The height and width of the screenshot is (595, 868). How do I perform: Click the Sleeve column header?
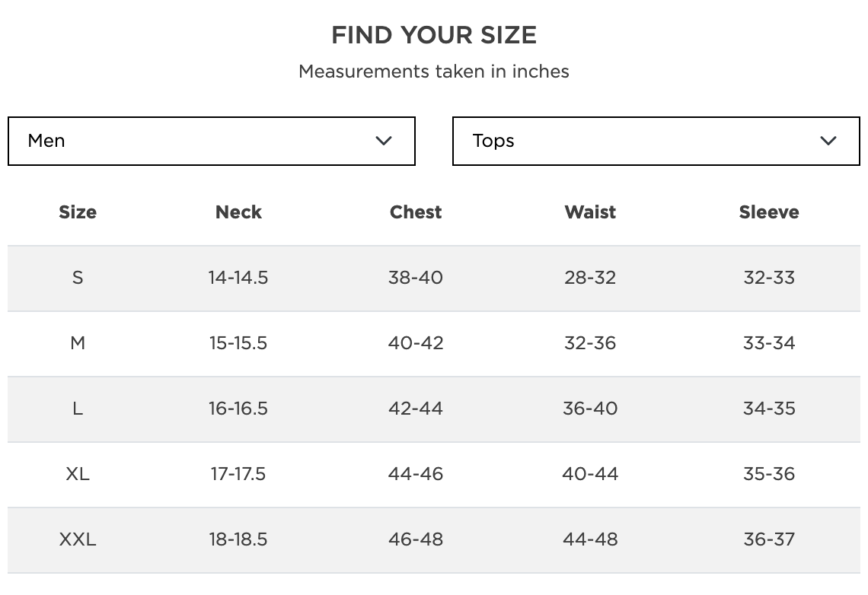pos(769,212)
